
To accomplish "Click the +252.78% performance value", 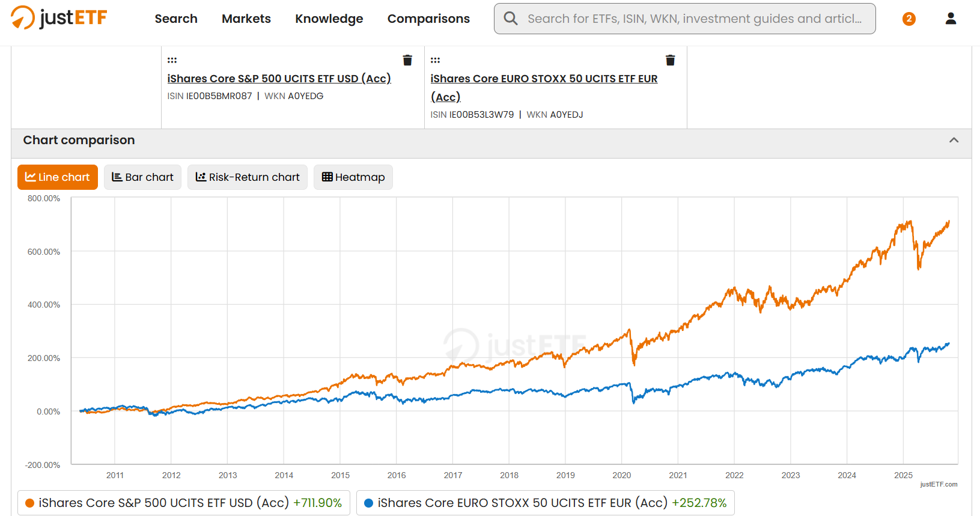I will (x=699, y=503).
